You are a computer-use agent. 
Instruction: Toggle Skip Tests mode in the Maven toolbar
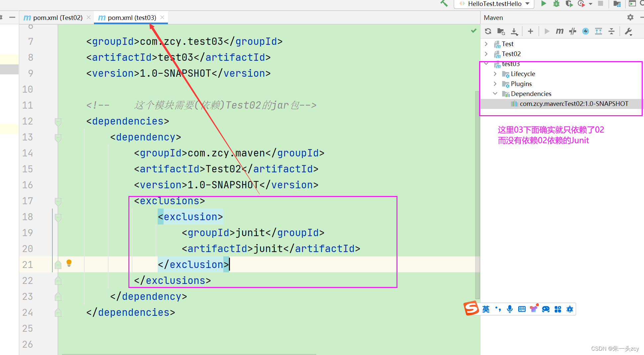click(573, 31)
